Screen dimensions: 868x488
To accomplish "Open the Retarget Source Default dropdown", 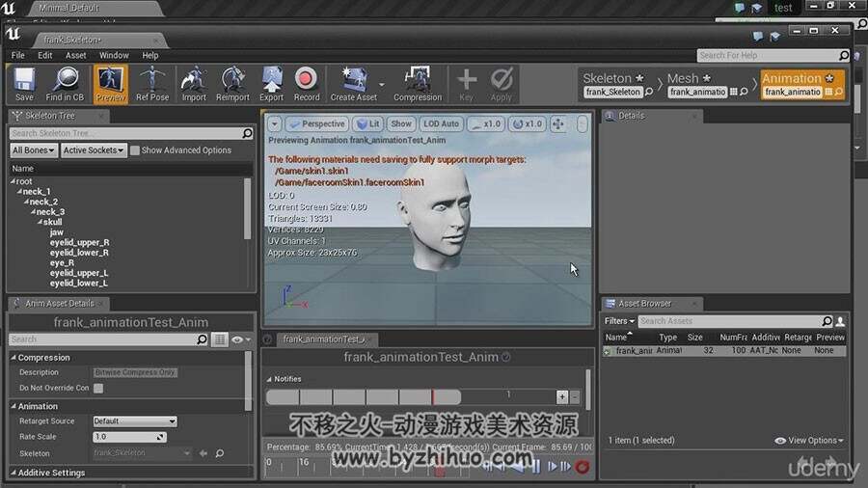I will [x=134, y=421].
